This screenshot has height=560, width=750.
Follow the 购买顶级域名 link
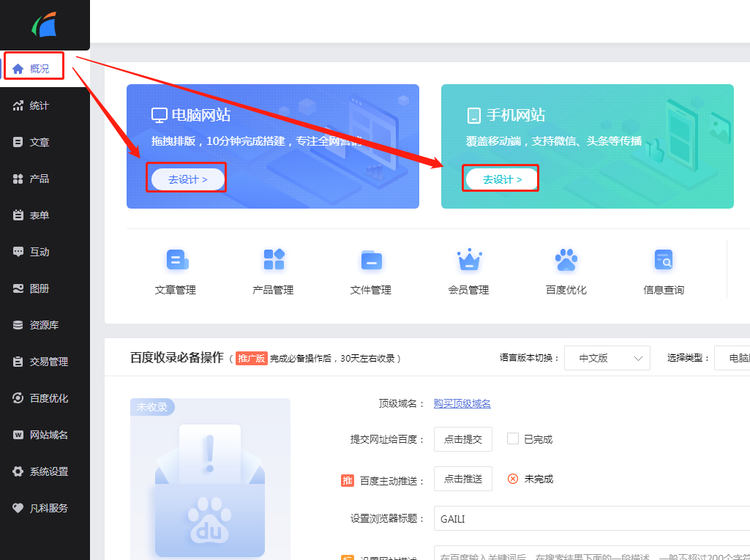click(x=462, y=403)
